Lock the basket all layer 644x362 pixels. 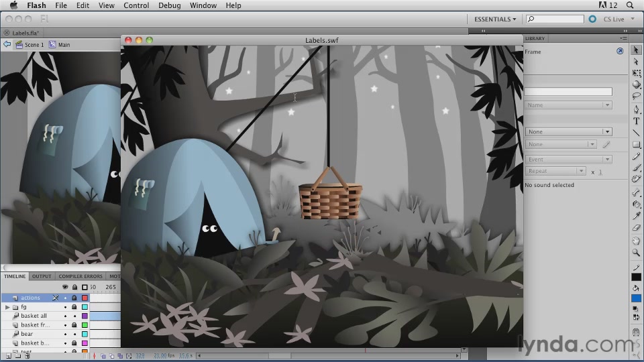tap(74, 316)
